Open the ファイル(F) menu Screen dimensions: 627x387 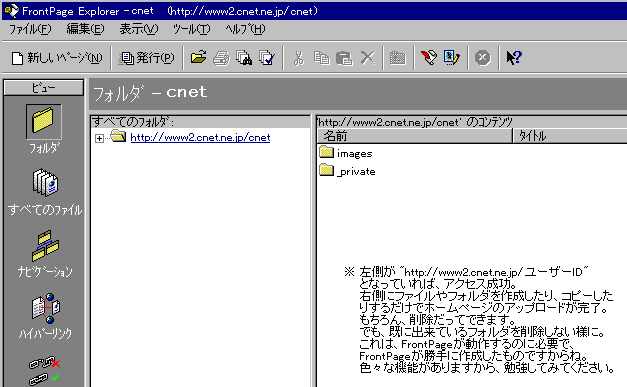click(30, 29)
